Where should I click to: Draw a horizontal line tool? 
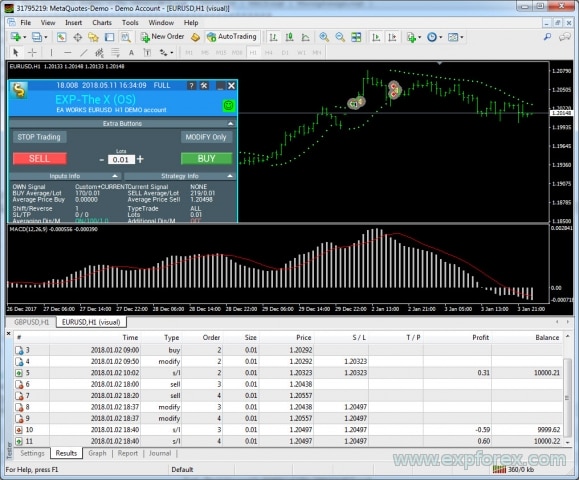tap(67, 52)
